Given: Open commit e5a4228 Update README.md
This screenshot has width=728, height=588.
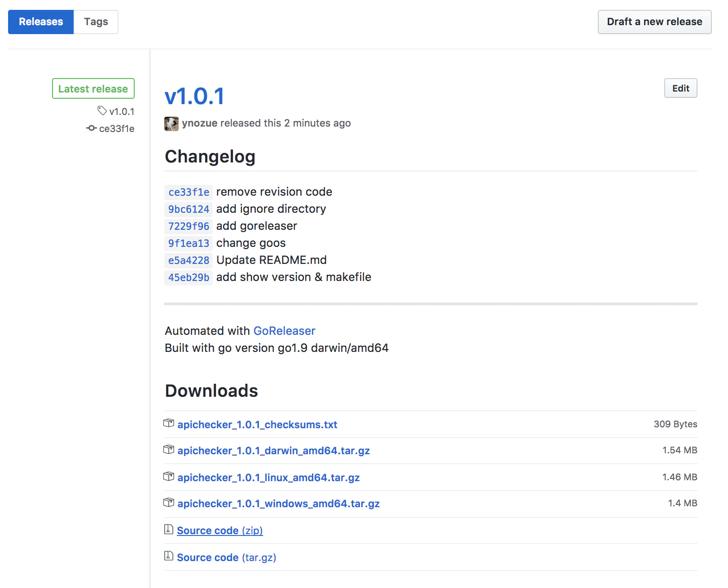Looking at the screenshot, I should 189,260.
